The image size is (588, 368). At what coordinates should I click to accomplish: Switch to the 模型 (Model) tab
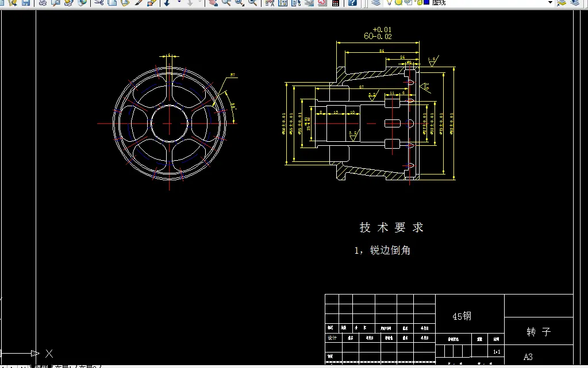coord(41,366)
